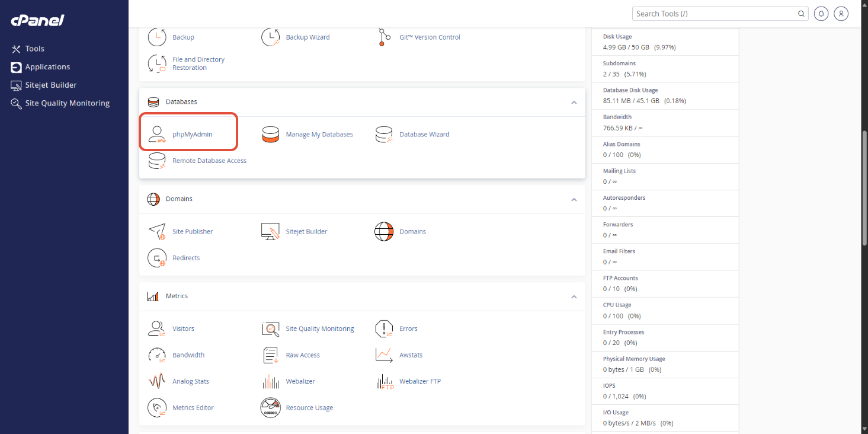Click the IOPS statistic label

tap(609, 386)
